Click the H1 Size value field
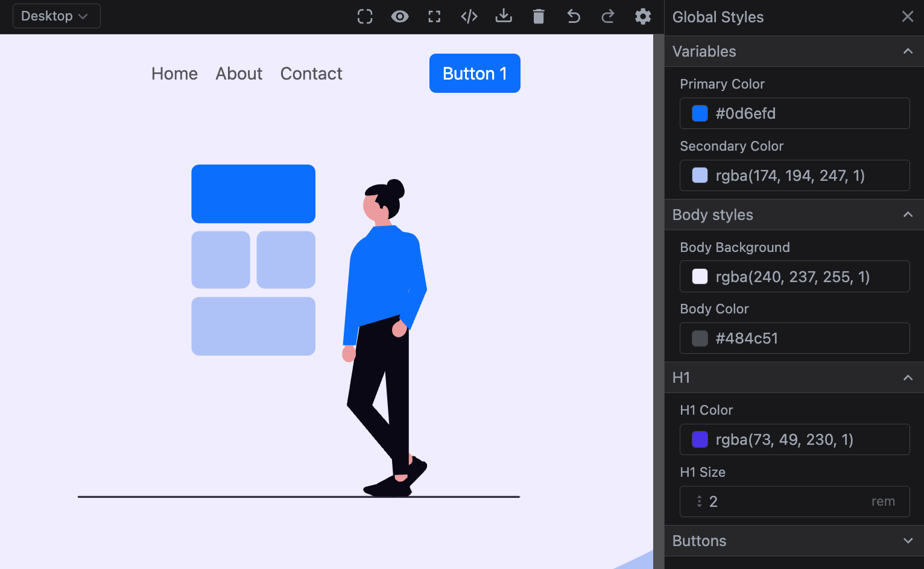Screen dimensions: 924x569 (x=784, y=501)
